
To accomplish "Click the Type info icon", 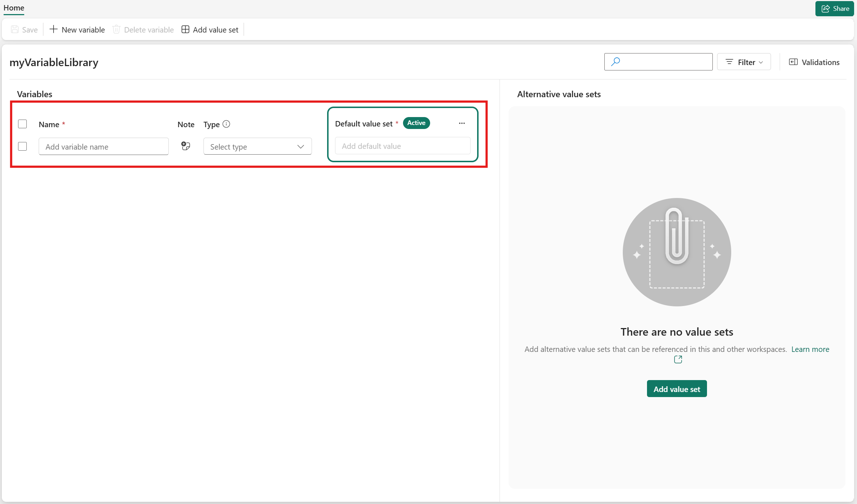I will [226, 124].
